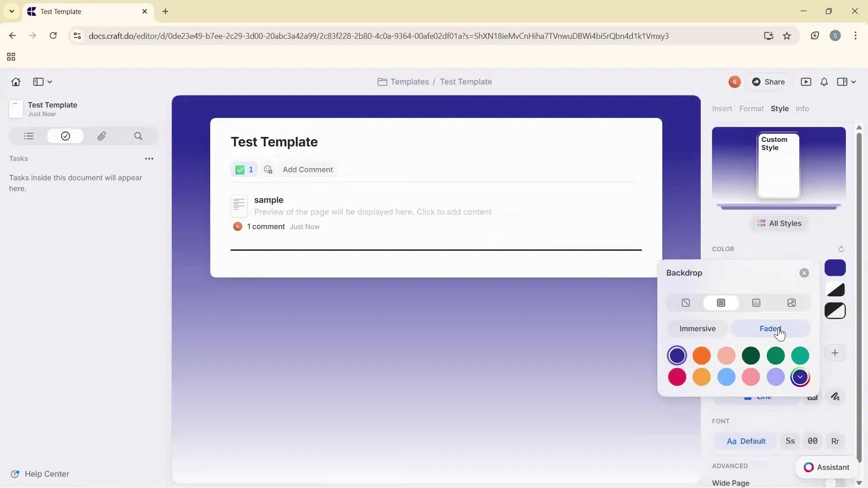Toggle the completed task checkbox under Test Template

[x=240, y=170]
